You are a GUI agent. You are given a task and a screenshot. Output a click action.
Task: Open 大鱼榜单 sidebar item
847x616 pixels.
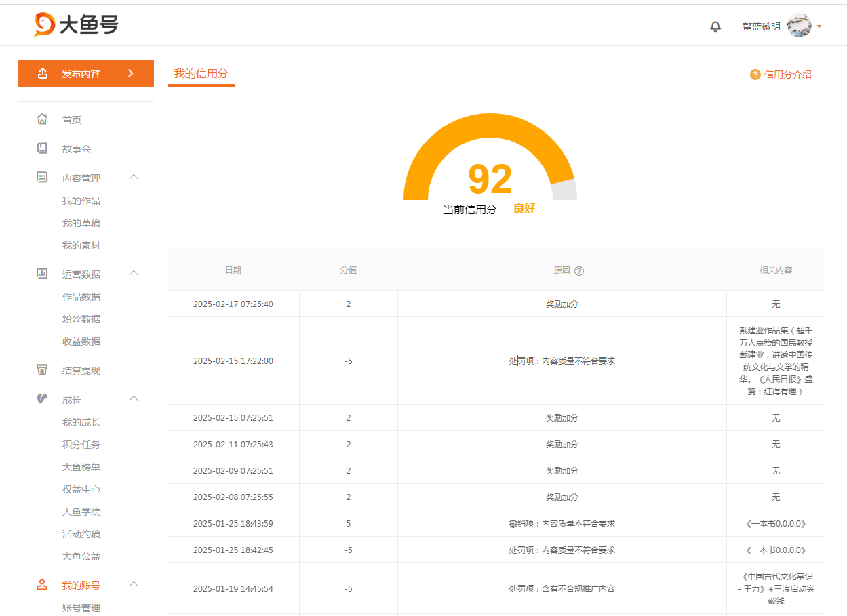pos(81,467)
